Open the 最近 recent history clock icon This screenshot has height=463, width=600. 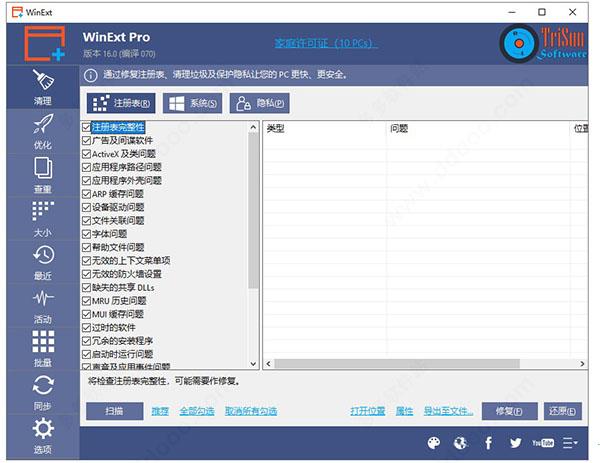click(x=43, y=262)
